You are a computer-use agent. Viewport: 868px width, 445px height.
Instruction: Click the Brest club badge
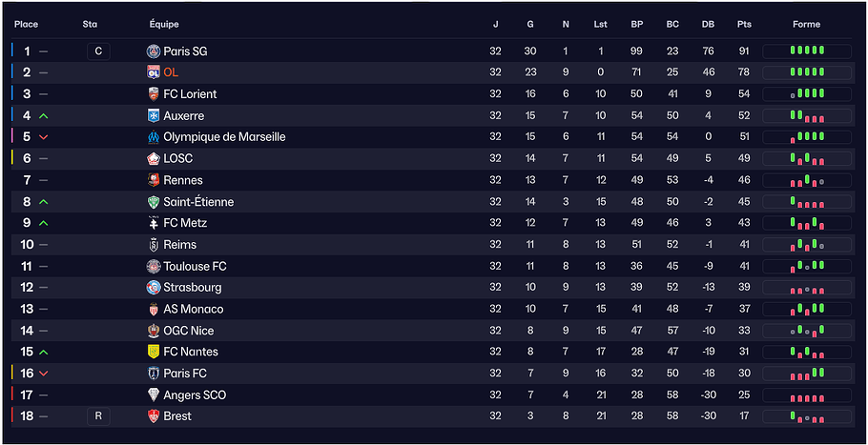click(154, 416)
